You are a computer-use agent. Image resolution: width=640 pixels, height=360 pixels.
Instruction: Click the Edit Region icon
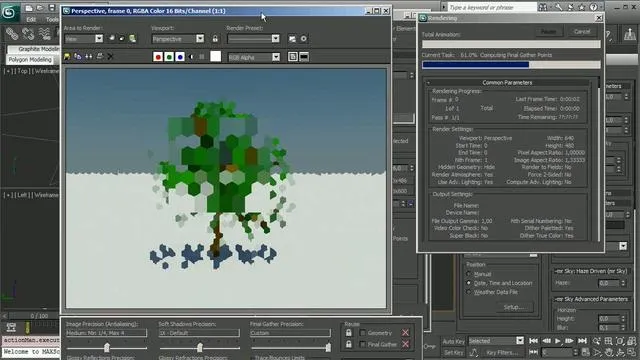tap(112, 38)
